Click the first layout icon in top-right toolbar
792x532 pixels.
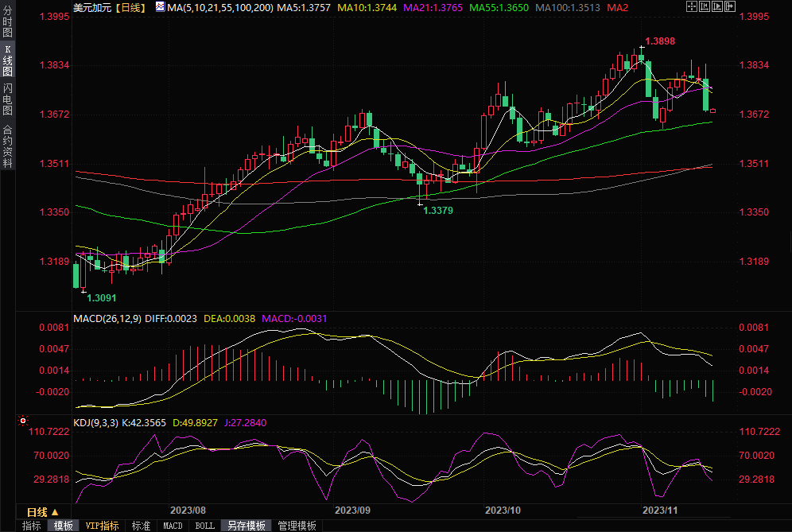coord(691,7)
